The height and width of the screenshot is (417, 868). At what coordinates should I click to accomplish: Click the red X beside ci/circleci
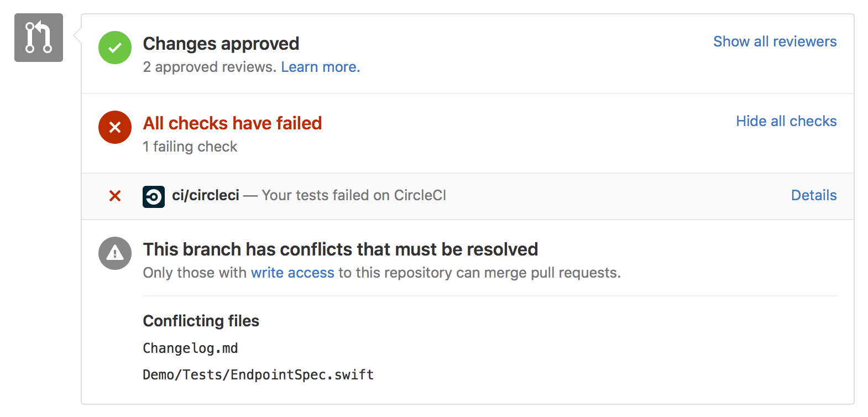[114, 196]
